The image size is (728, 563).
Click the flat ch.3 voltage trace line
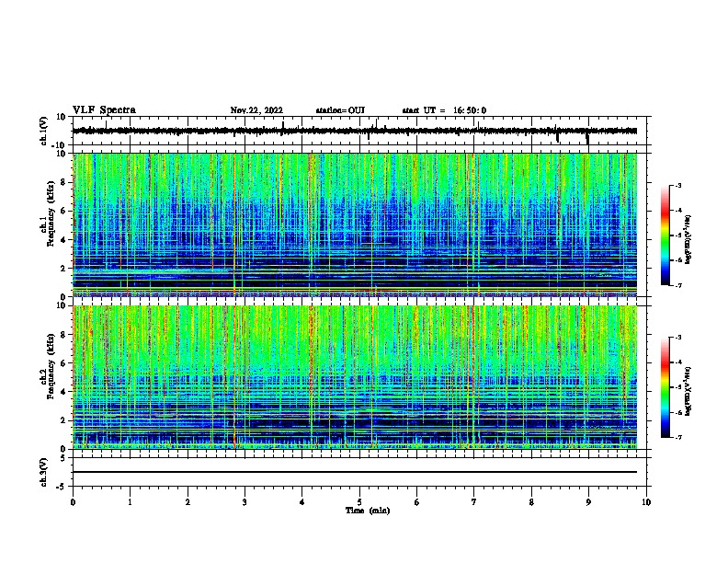coord(355,472)
